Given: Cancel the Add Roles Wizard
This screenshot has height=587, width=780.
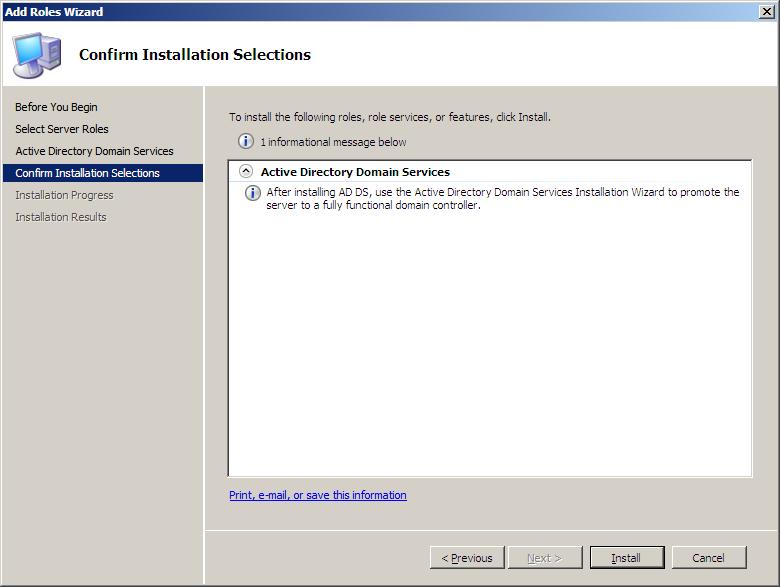Looking at the screenshot, I should tap(709, 558).
